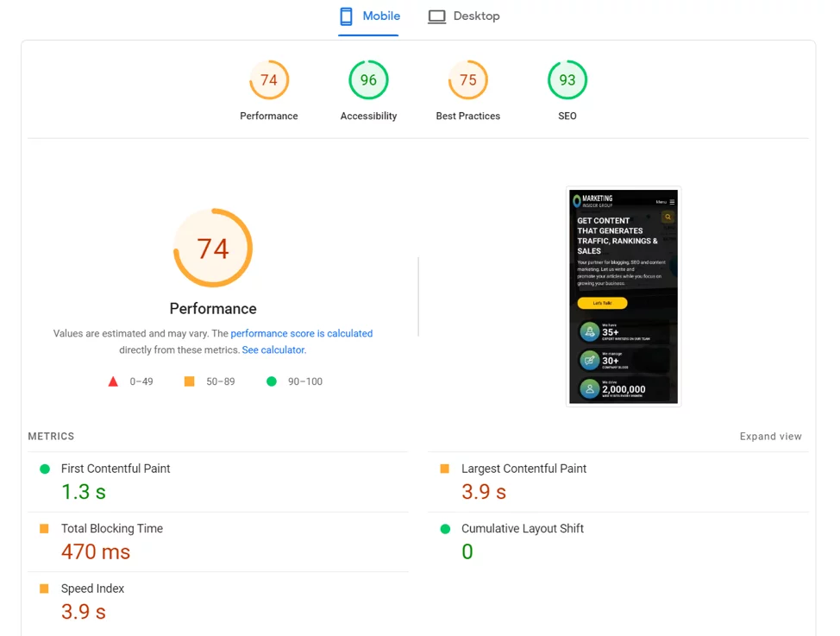Click the '3.9 s' value under Speed Index
The height and width of the screenshot is (636, 840).
[84, 612]
